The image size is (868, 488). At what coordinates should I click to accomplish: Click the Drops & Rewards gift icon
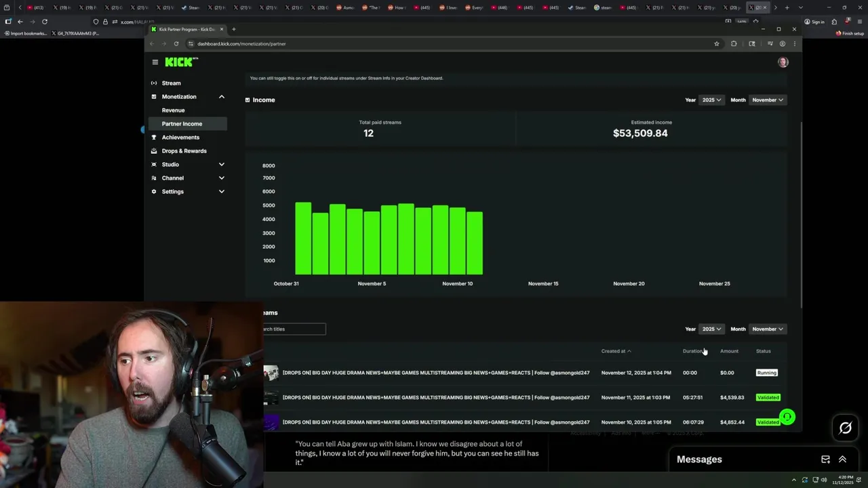(154, 151)
